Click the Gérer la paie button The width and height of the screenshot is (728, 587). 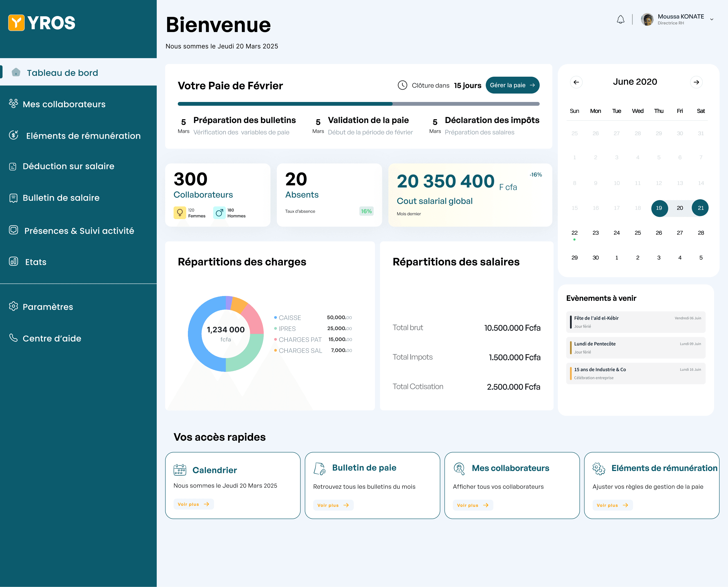point(513,85)
